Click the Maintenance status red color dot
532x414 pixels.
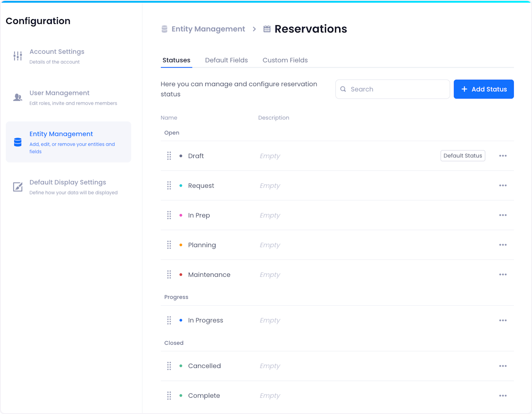(x=181, y=275)
